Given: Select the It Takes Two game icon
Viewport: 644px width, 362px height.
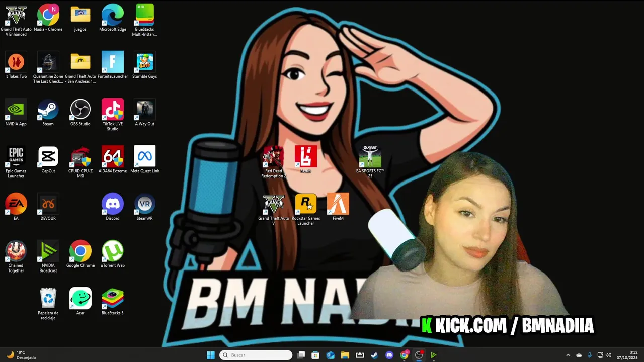Looking at the screenshot, I should point(16,65).
